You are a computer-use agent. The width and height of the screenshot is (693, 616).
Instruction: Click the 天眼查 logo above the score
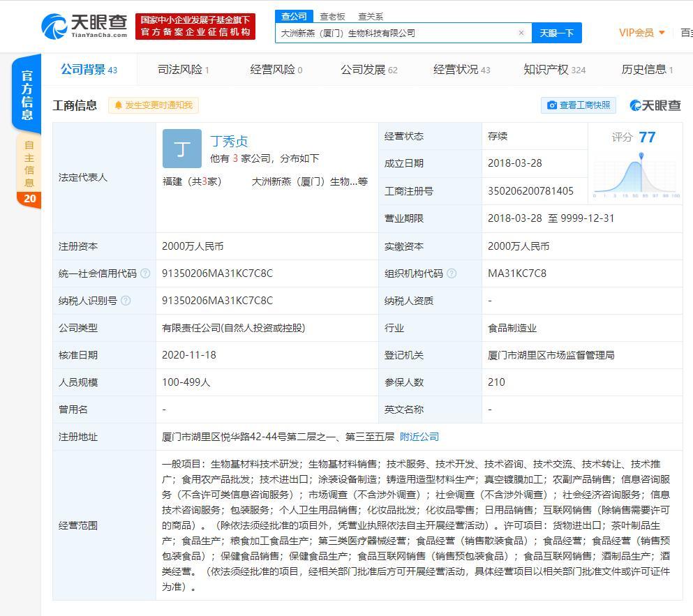[655, 105]
